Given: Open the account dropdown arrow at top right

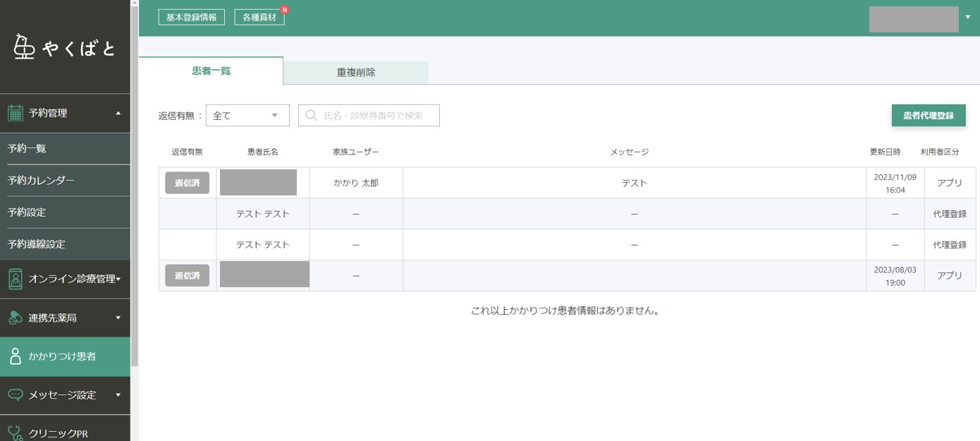Looking at the screenshot, I should (x=968, y=17).
